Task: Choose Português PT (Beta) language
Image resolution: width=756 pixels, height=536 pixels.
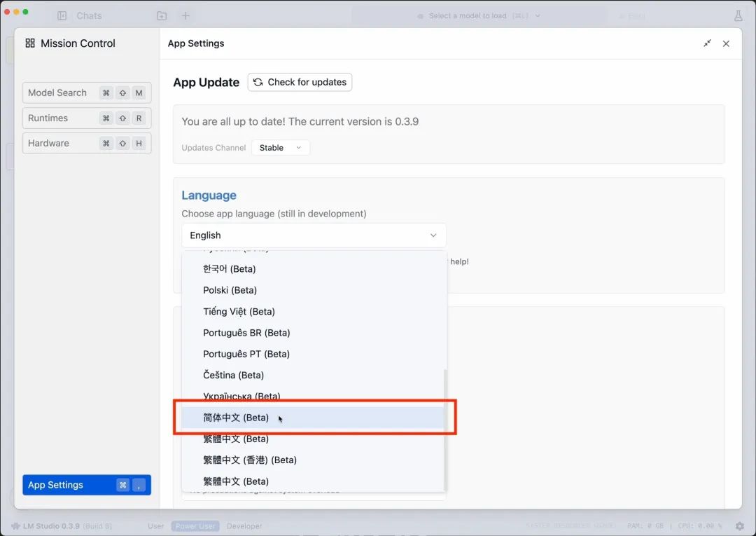Action: pyautogui.click(x=312, y=354)
